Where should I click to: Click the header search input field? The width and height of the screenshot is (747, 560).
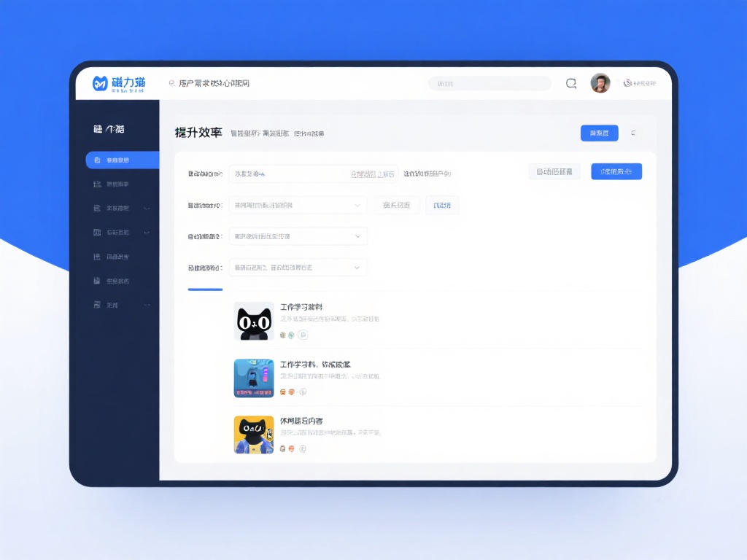489,84
